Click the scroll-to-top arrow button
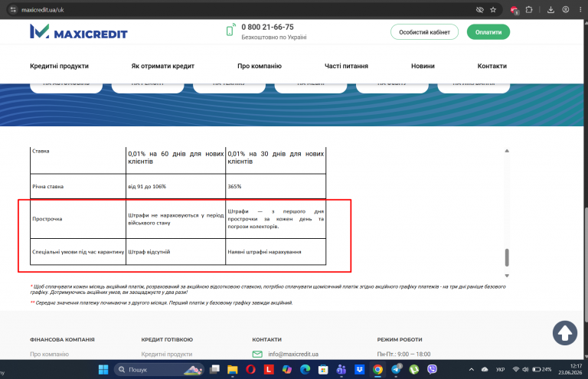588x379 pixels. (x=565, y=333)
